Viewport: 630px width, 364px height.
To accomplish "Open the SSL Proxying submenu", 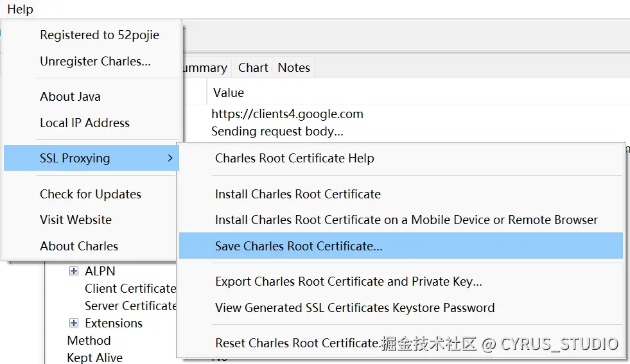I will pyautogui.click(x=91, y=158).
